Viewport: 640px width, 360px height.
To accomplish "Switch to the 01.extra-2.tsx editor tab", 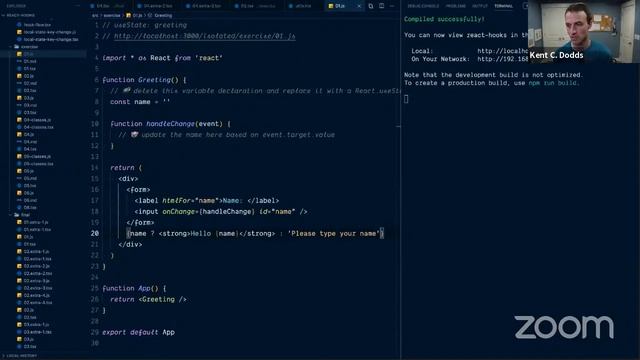I will pyautogui.click(x=157, y=6).
